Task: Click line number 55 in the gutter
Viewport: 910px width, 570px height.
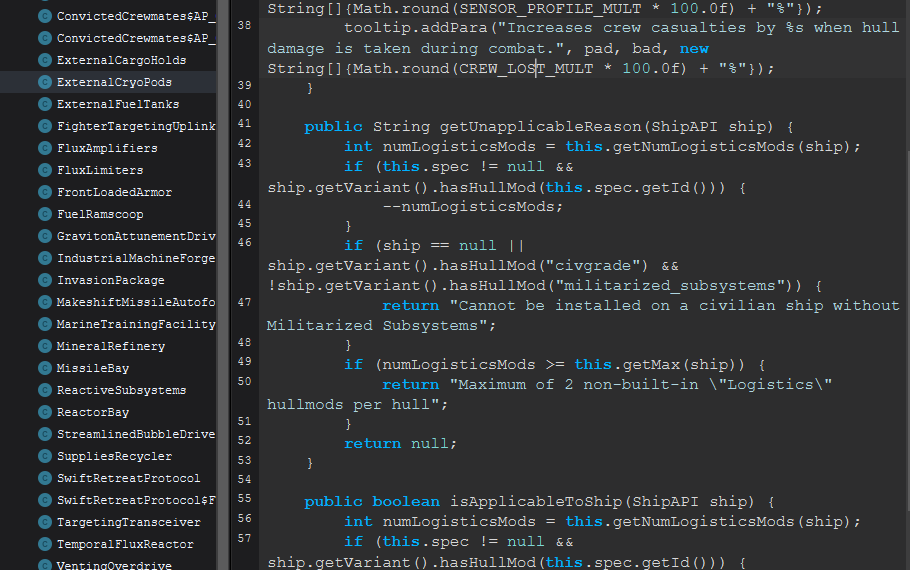Action: click(245, 498)
